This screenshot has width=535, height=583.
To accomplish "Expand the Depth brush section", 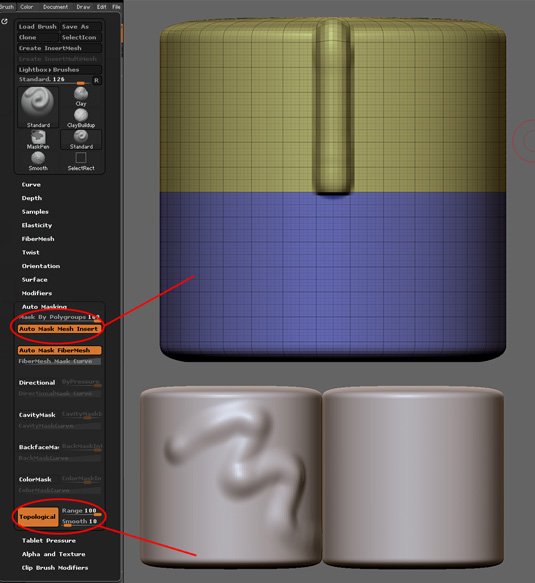I will point(32,198).
